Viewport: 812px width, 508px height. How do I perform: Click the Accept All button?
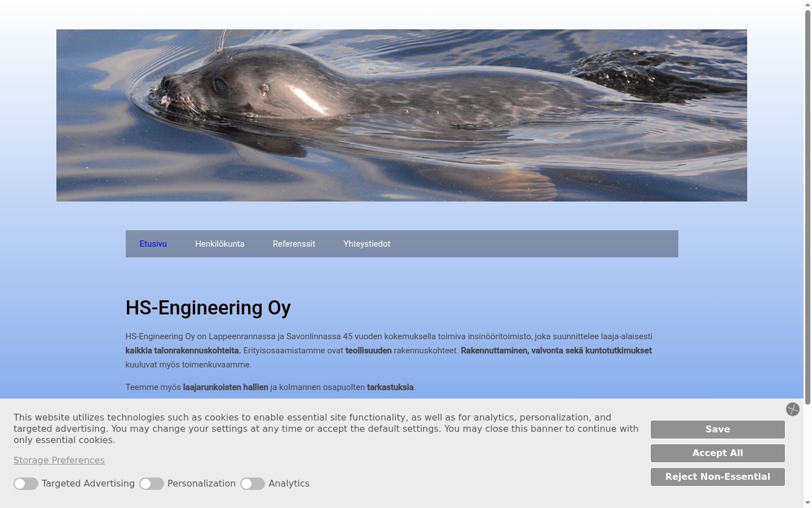(718, 453)
